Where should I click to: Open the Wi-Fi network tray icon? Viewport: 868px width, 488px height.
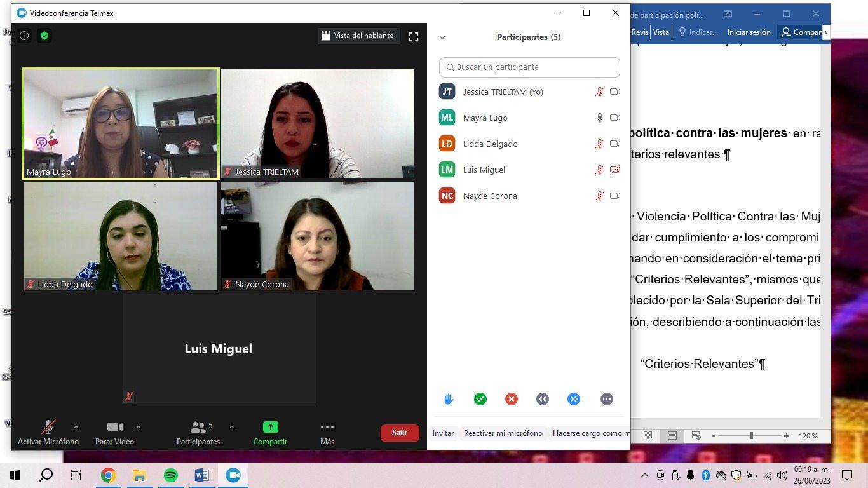(768, 475)
